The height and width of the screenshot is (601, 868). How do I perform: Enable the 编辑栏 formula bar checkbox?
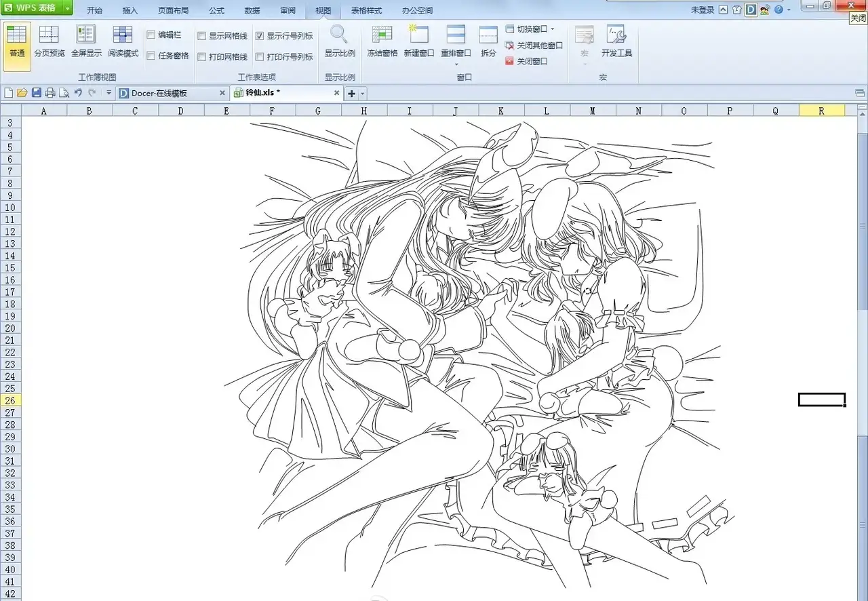(x=151, y=35)
